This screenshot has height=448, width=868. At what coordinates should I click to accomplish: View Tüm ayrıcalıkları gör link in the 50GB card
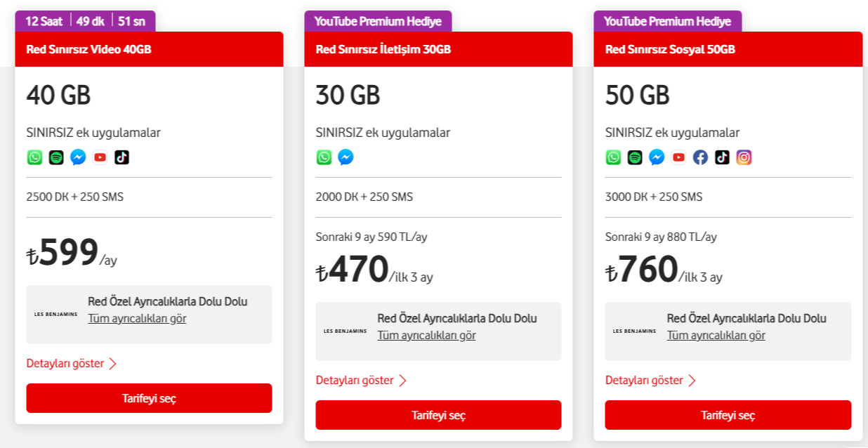716,336
